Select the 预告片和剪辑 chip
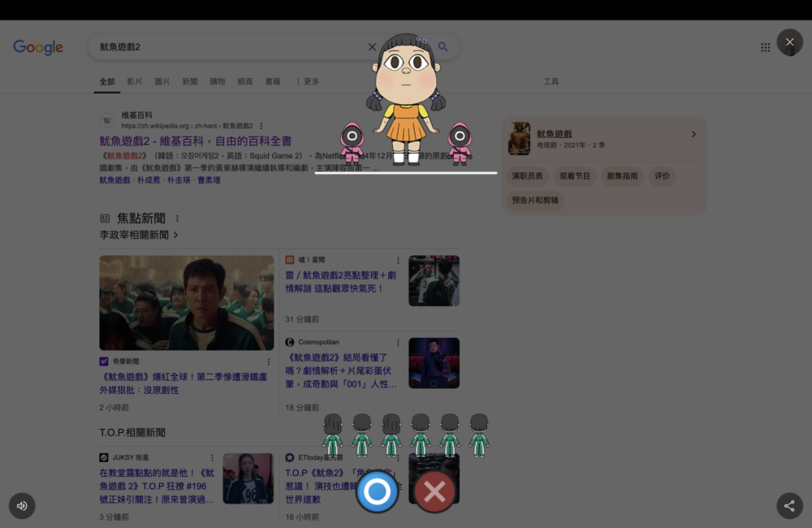 pos(535,200)
